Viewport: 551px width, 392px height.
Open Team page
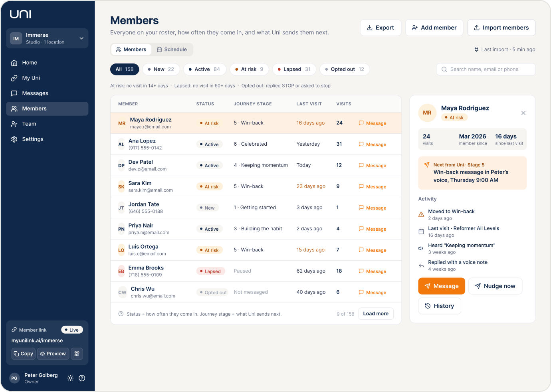tap(47, 124)
